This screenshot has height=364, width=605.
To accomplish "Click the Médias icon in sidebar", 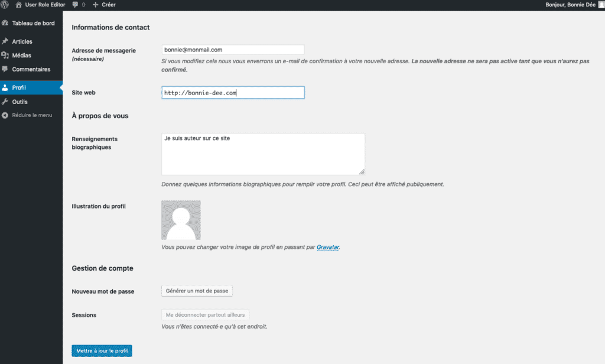I will (x=5, y=55).
